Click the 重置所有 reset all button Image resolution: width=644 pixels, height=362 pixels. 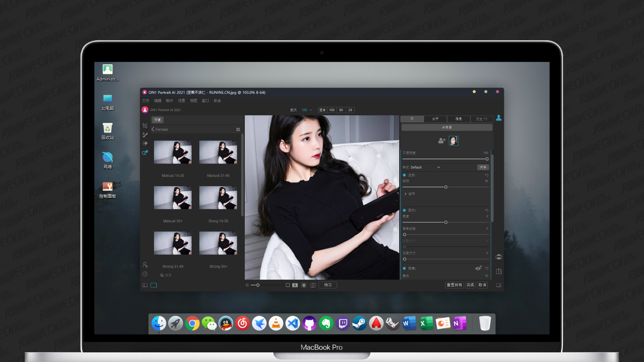pos(454,285)
